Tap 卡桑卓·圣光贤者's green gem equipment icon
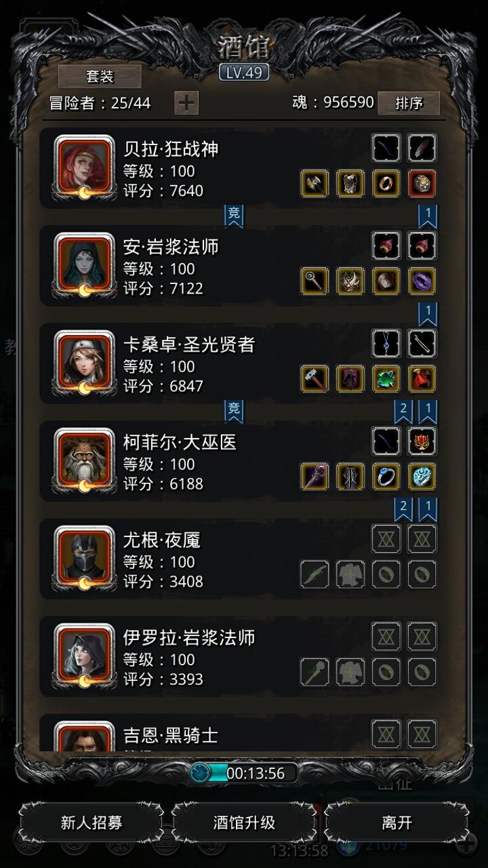 coord(386,378)
